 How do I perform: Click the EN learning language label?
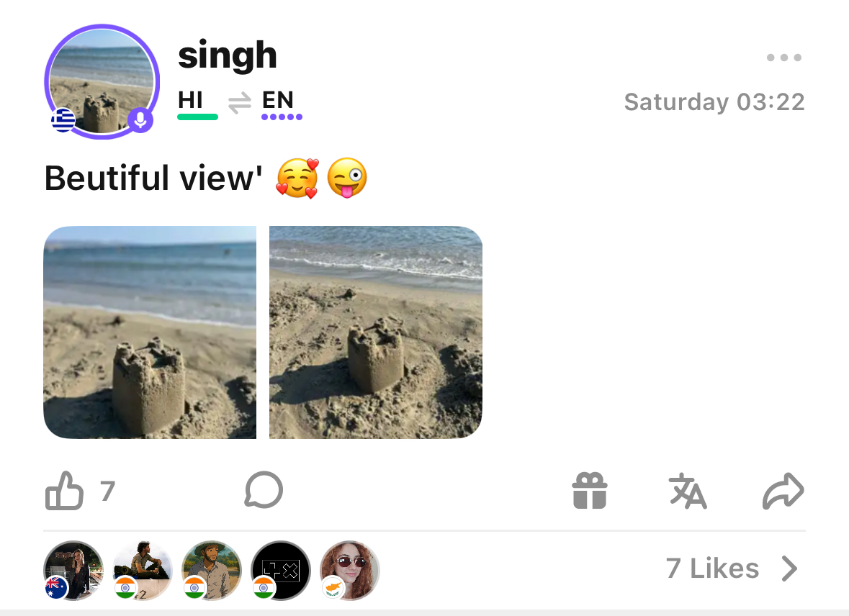278,100
